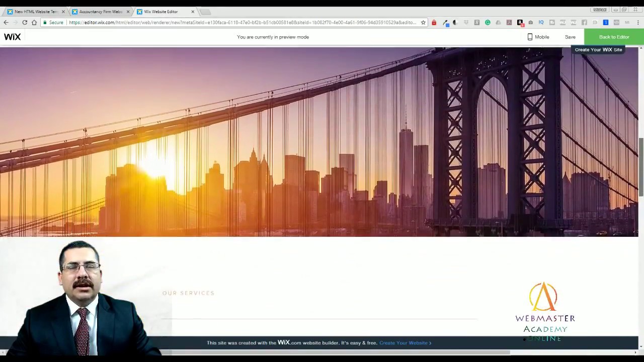
Task: Click the Chrome profile name button
Action: [x=600, y=10]
